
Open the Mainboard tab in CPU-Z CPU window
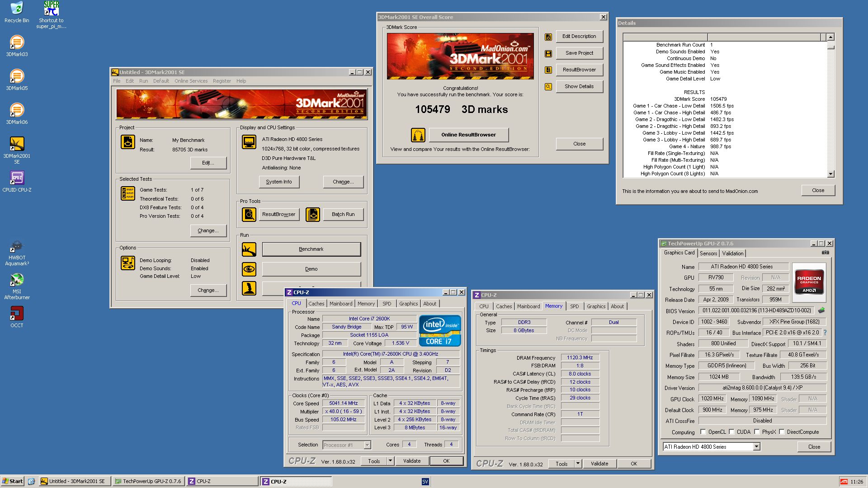click(340, 304)
